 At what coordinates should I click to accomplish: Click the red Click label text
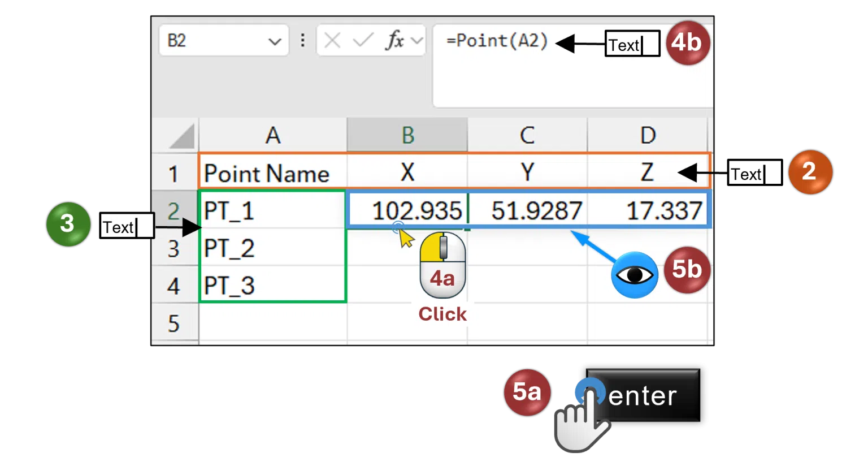coord(442,314)
